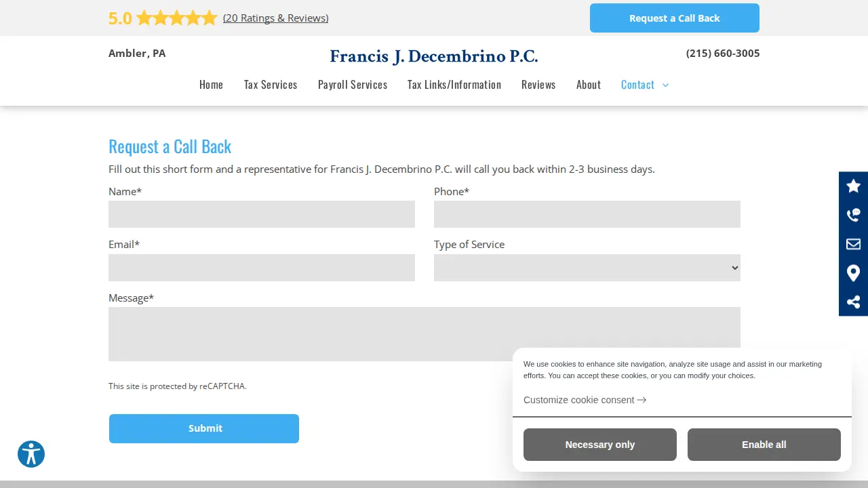Expand the Contact menu chevron
Image resolution: width=868 pixels, height=488 pixels.
click(665, 85)
